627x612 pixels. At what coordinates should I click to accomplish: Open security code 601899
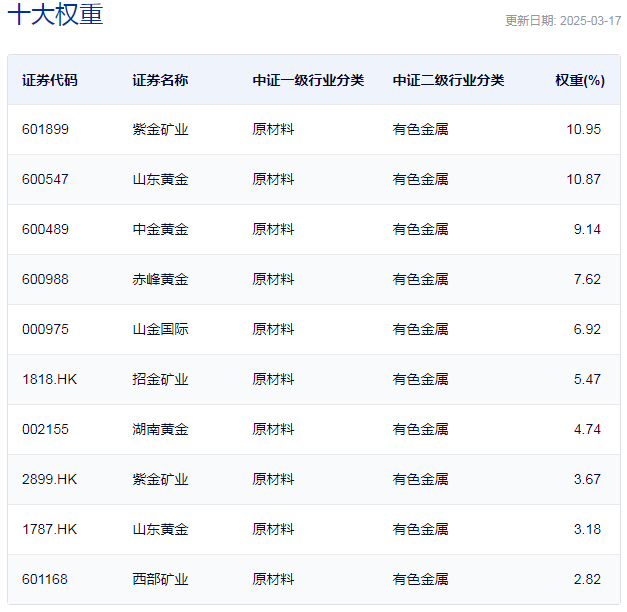coord(45,129)
